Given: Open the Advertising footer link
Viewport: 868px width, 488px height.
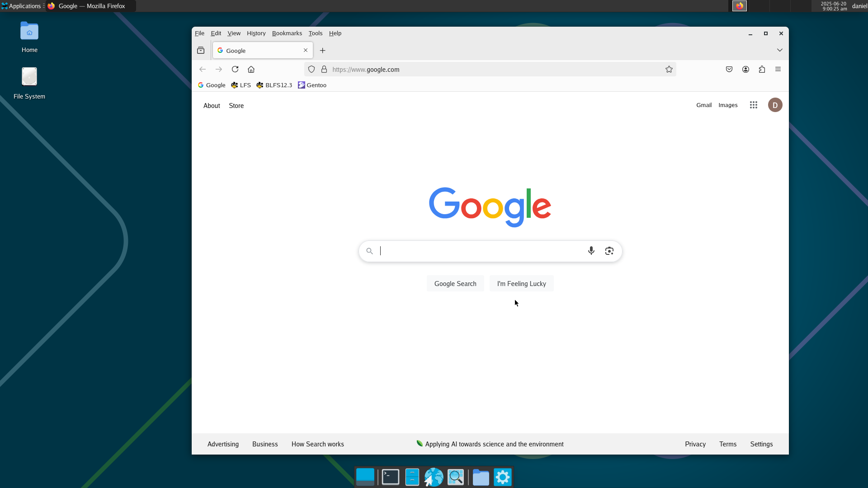Looking at the screenshot, I should coord(223,444).
